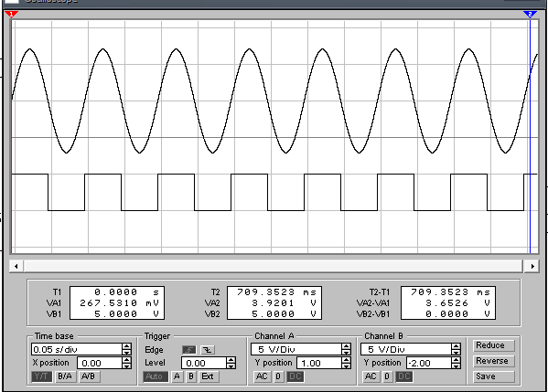
Task: Click the Reduce button
Action: click(493, 345)
